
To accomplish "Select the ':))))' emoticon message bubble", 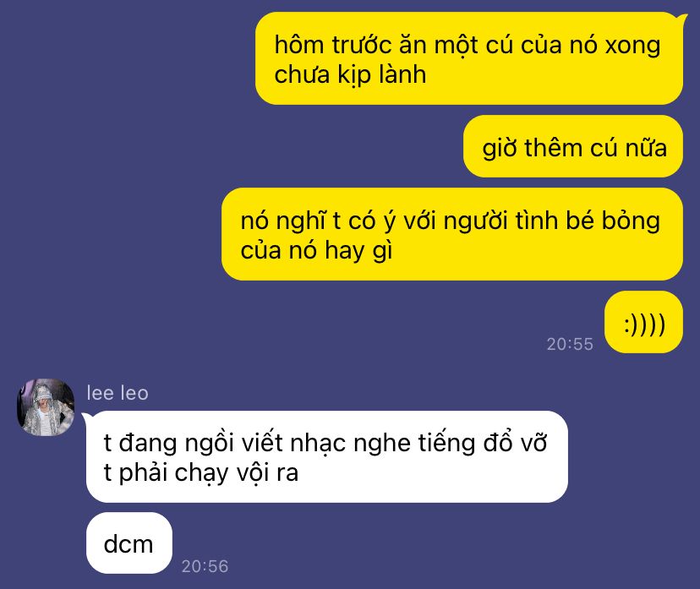I will (x=643, y=322).
